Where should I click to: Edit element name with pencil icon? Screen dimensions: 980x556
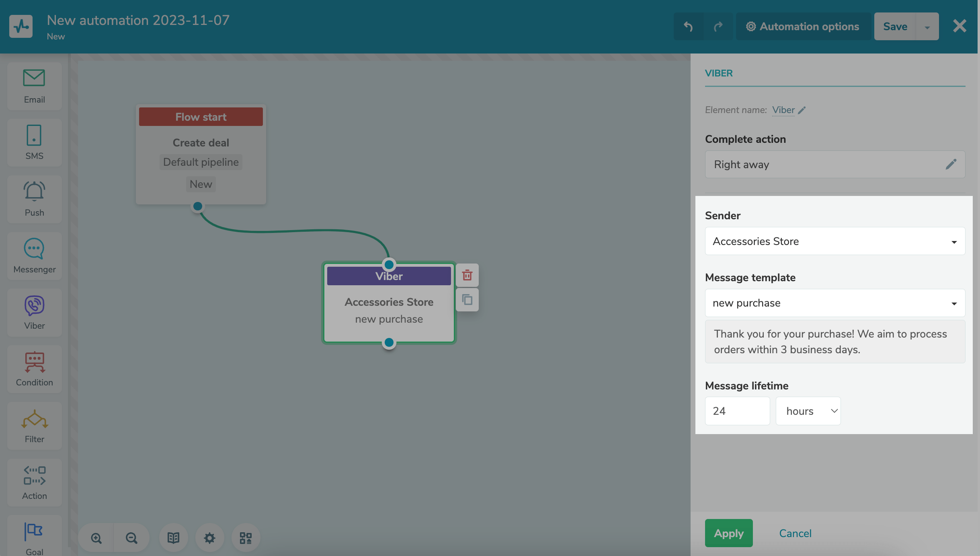pos(802,110)
